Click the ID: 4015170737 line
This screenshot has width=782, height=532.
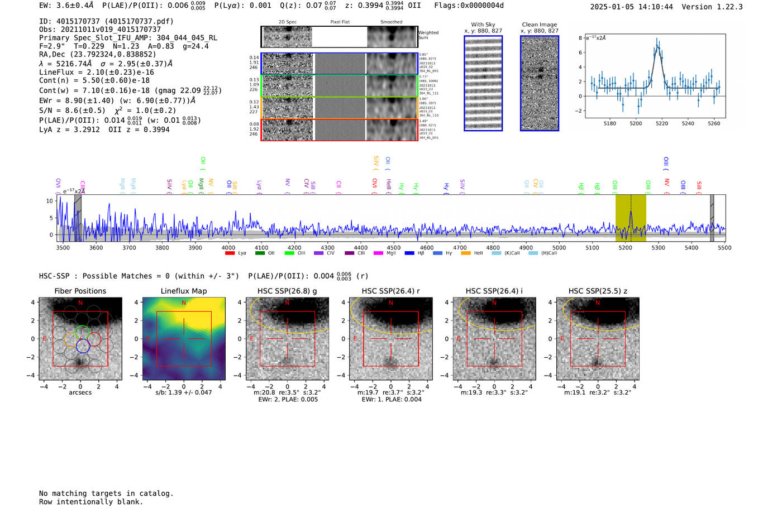tap(106, 21)
